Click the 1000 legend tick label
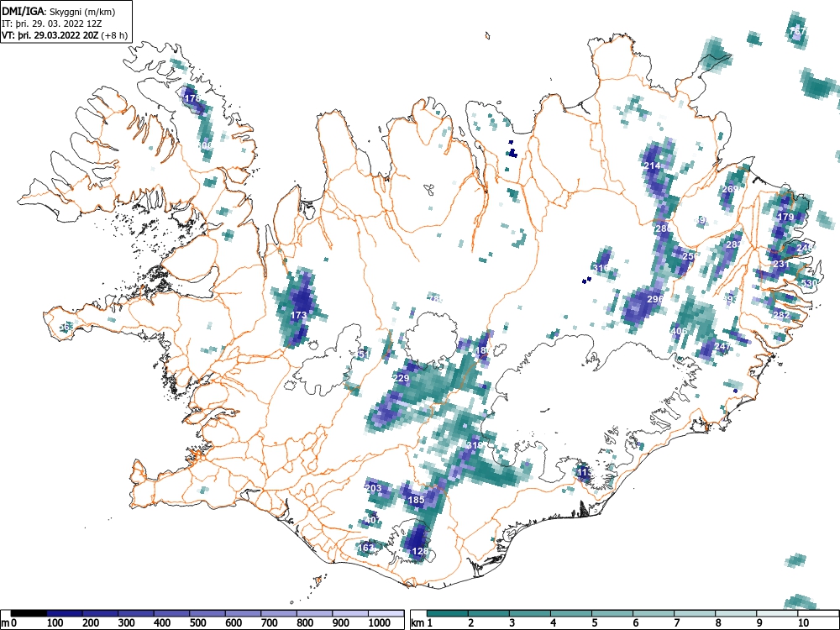 [380, 623]
